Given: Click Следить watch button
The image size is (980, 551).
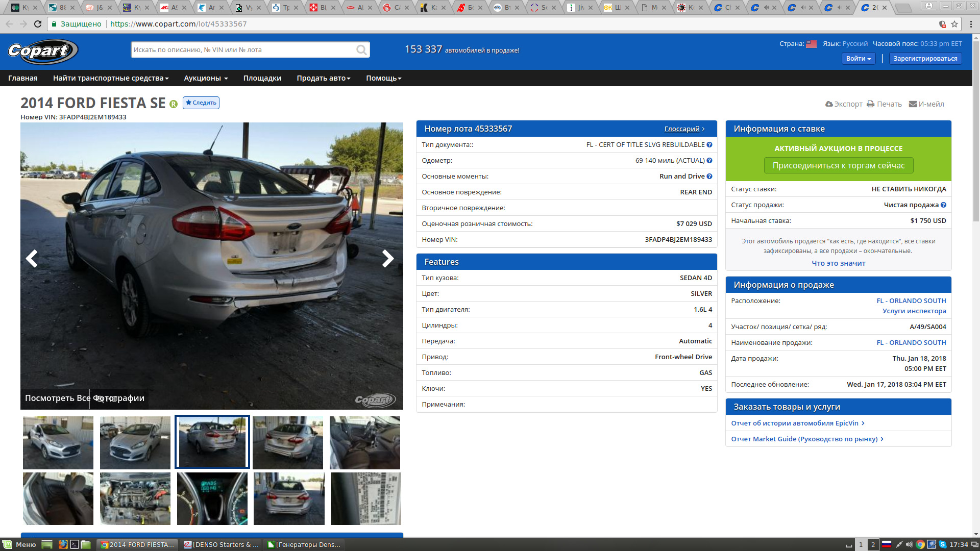Looking at the screenshot, I should click(x=201, y=103).
